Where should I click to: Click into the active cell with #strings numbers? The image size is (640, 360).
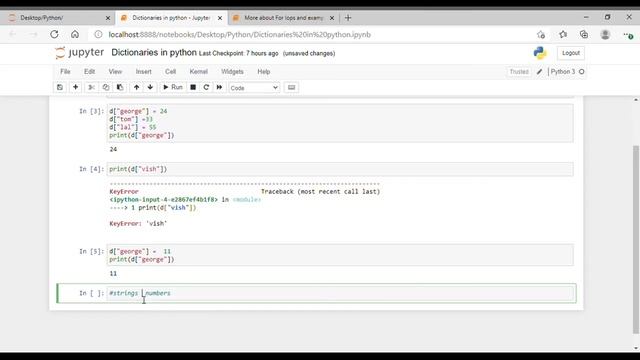[x=340, y=293]
